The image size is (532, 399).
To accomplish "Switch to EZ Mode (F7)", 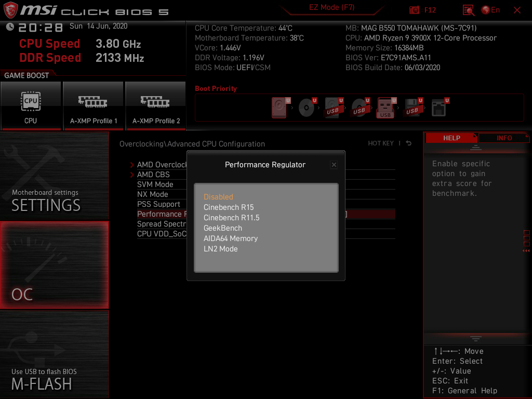I will (331, 7).
